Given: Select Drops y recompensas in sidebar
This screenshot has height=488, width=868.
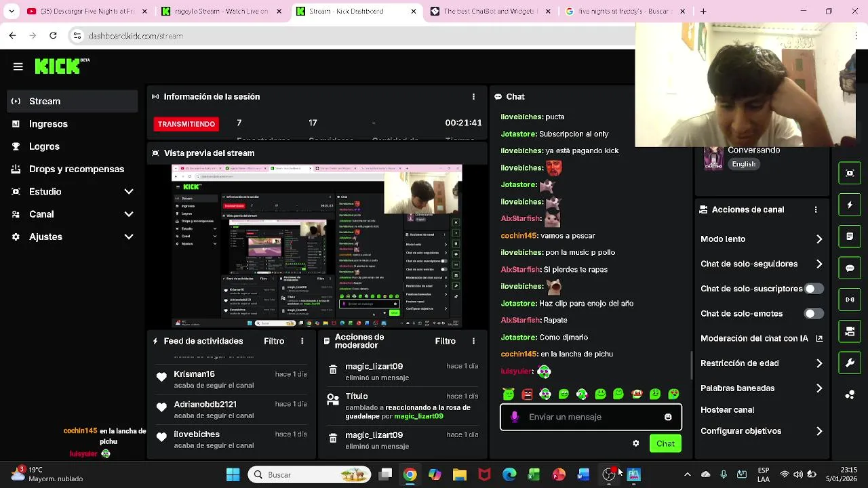Looking at the screenshot, I should point(72,169).
